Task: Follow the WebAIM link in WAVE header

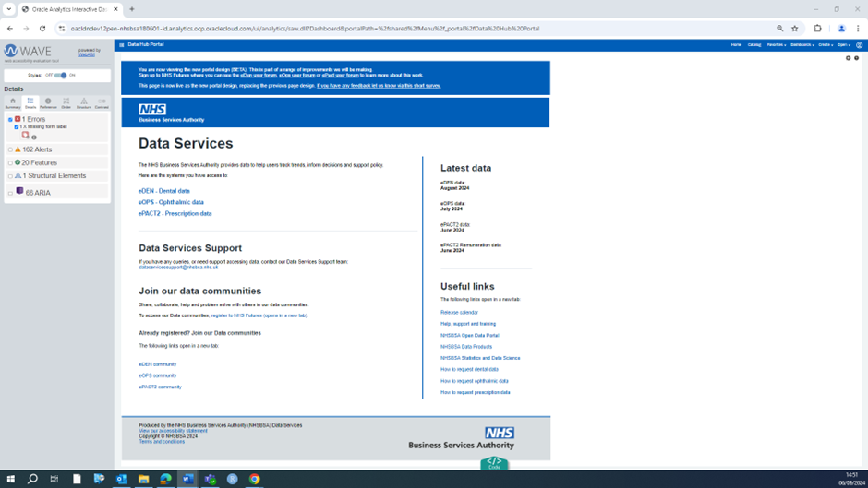Action: (x=87, y=54)
